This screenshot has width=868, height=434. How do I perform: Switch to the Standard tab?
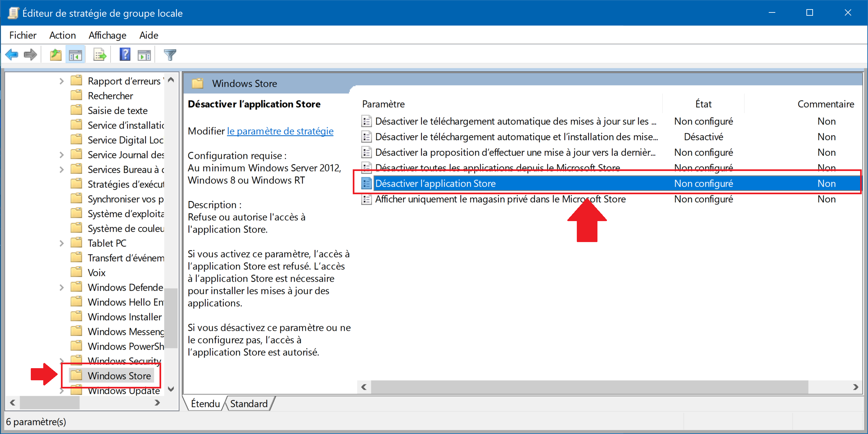[249, 403]
